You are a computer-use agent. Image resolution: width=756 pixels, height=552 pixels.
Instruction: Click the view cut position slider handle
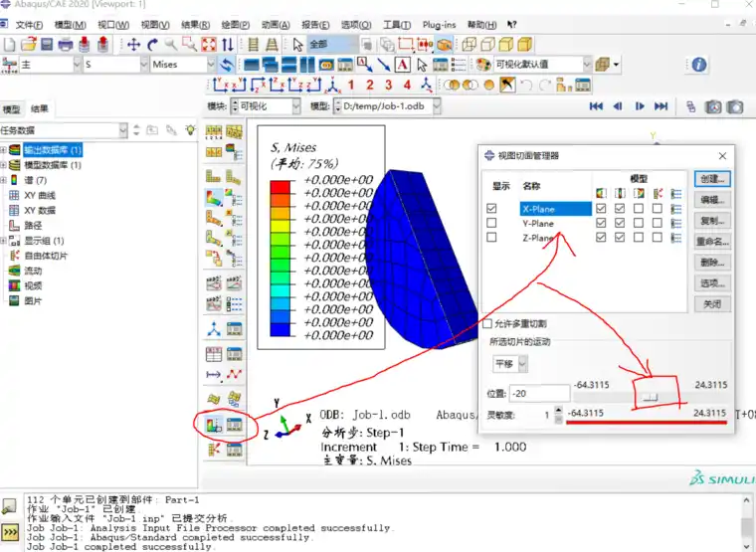pos(650,397)
